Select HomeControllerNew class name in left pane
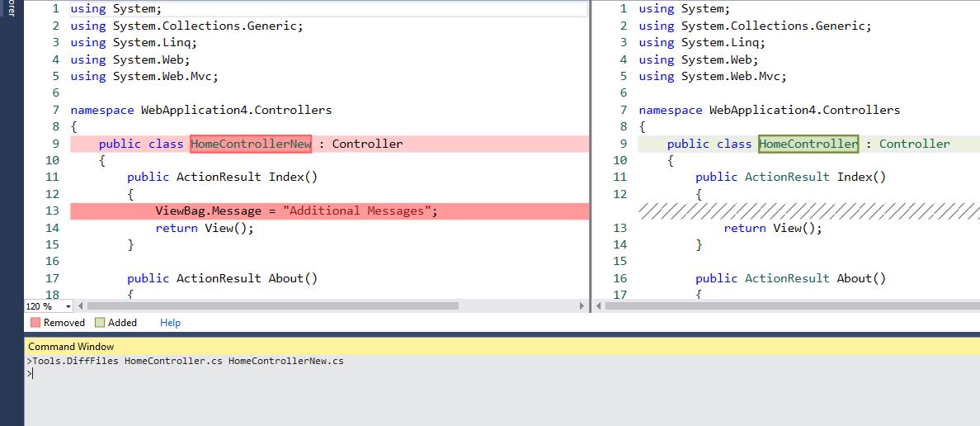This screenshot has width=980, height=426. [x=251, y=144]
